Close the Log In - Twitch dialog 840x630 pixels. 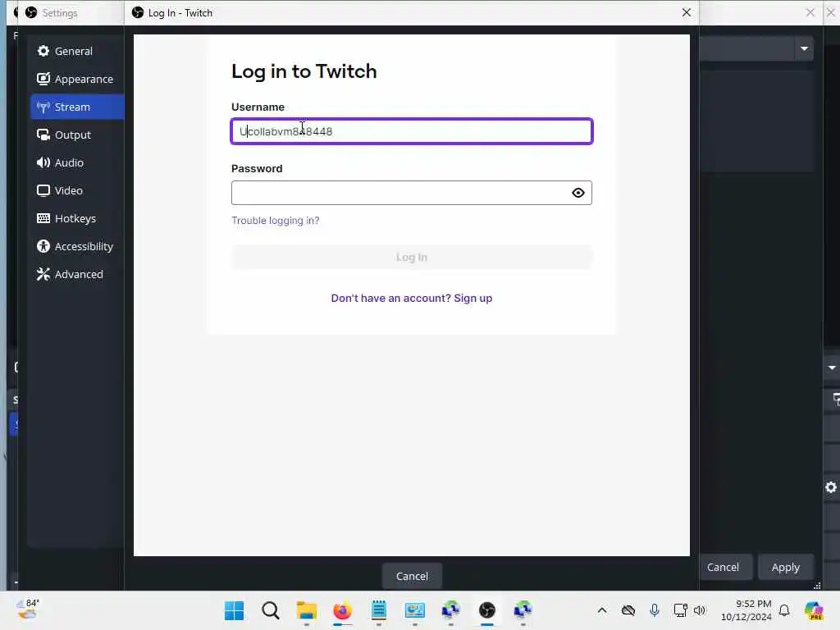tap(687, 12)
